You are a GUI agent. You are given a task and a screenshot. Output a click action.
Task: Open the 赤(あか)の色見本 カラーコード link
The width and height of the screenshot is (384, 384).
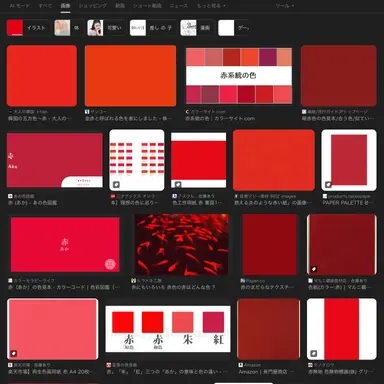(x=64, y=287)
